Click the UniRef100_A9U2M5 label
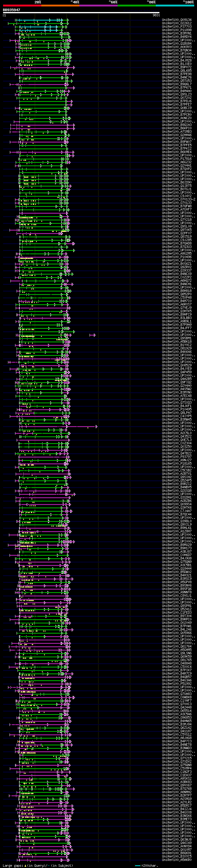The image size is (197, 868). 177,253
